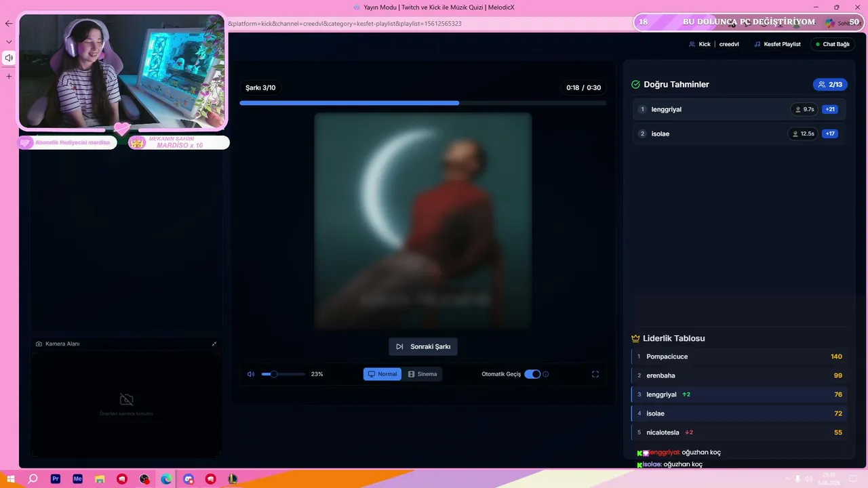Select Pompacicuce in the leaderboard
868x488 pixels.
pos(739,357)
